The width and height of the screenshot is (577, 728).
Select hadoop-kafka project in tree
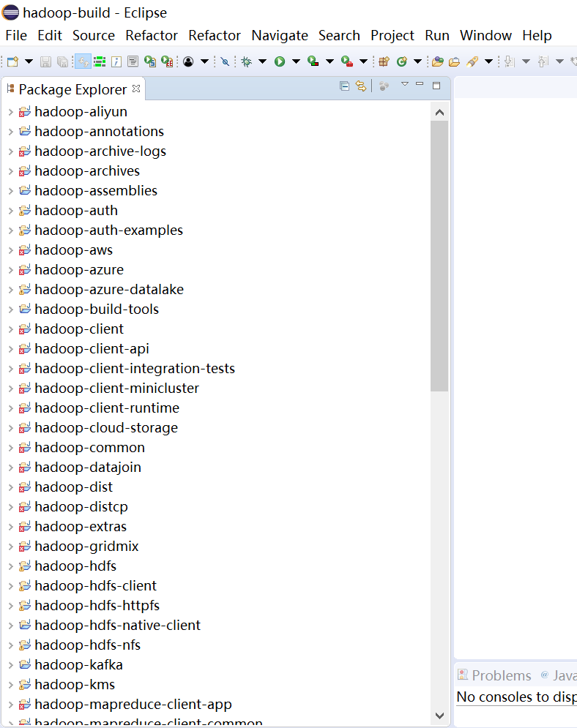78,665
